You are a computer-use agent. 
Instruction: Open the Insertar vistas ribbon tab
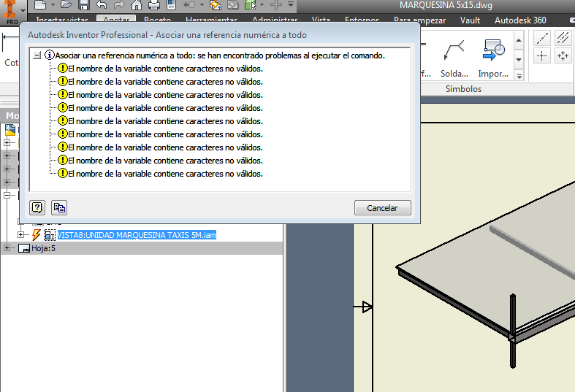(x=62, y=20)
